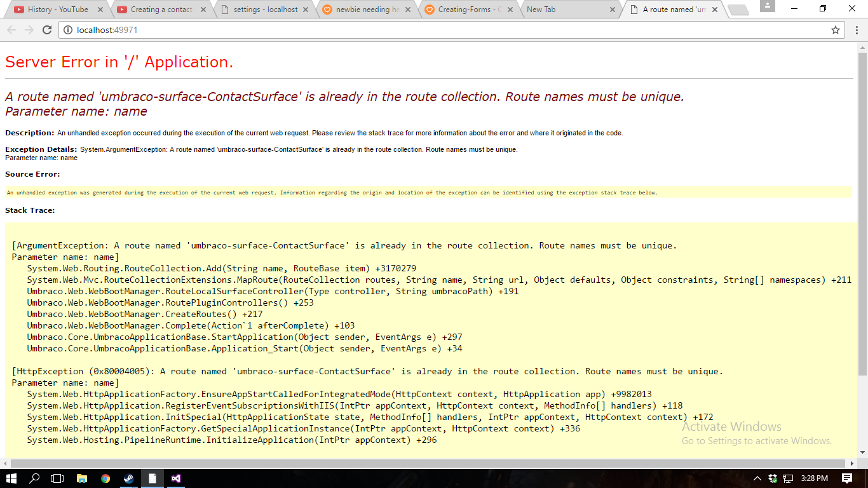
Task: Open a new browser tab button
Action: (737, 10)
